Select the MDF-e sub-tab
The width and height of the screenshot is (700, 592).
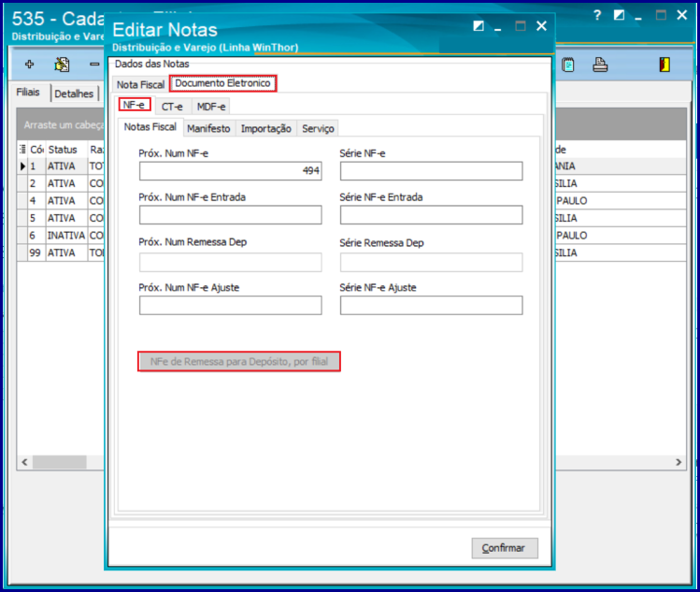click(x=211, y=107)
